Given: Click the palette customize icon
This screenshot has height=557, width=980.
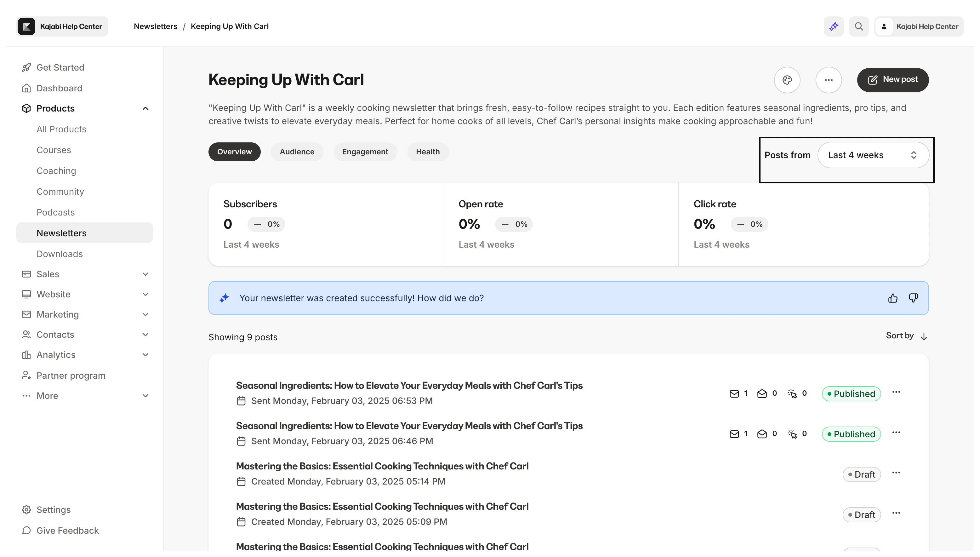Looking at the screenshot, I should (787, 80).
